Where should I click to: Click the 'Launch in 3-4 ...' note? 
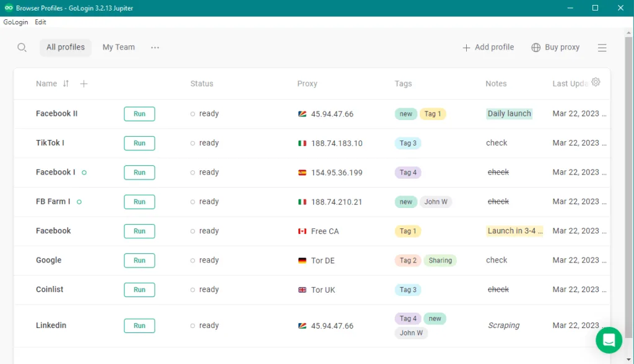click(515, 231)
